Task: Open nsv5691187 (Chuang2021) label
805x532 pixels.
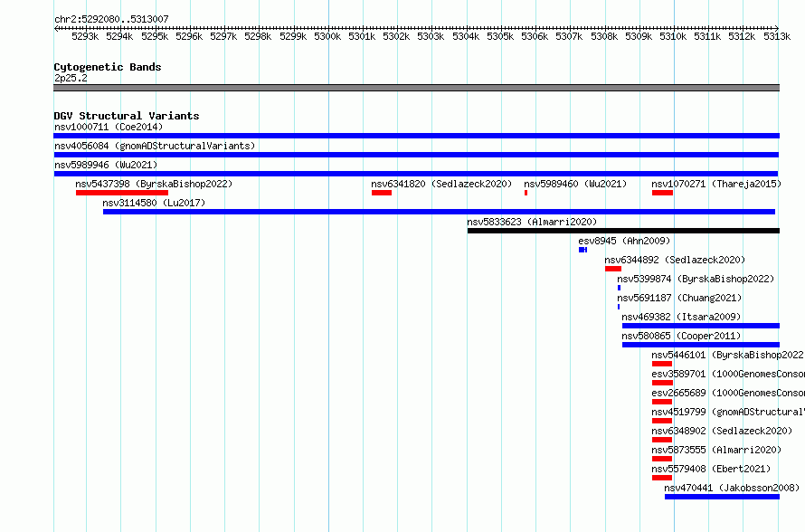Action: [x=679, y=298]
